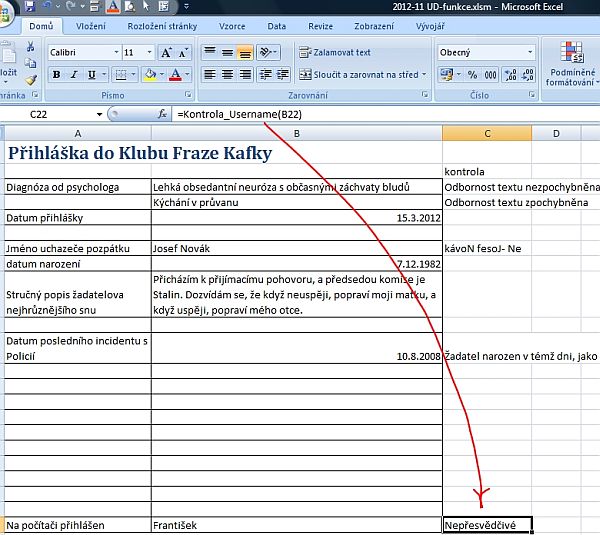
Task: Click Sloučit a zarovnat na střed
Action: [359, 74]
